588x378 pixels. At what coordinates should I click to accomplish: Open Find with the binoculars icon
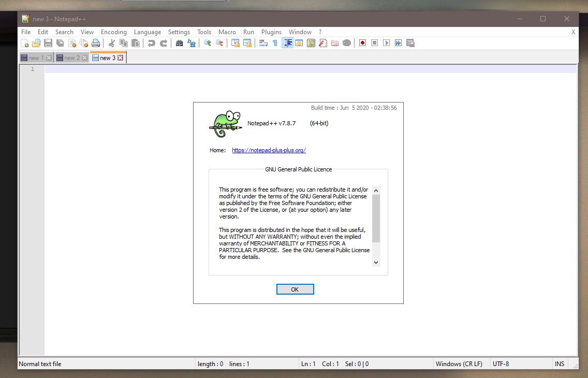(179, 43)
